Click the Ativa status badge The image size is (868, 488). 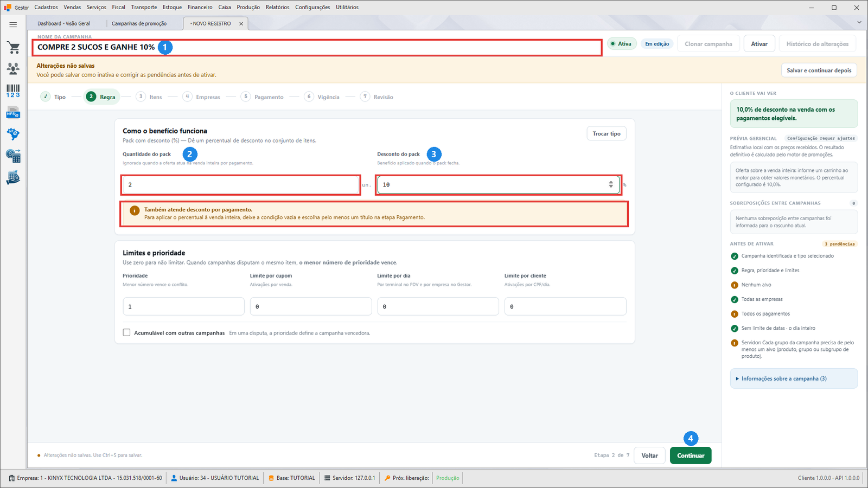pyautogui.click(x=621, y=44)
